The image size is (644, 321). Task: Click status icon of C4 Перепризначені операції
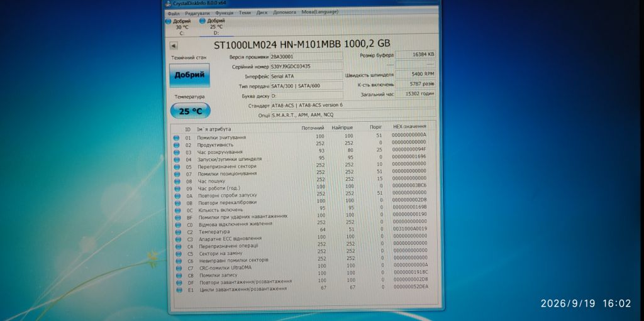[x=178, y=246]
